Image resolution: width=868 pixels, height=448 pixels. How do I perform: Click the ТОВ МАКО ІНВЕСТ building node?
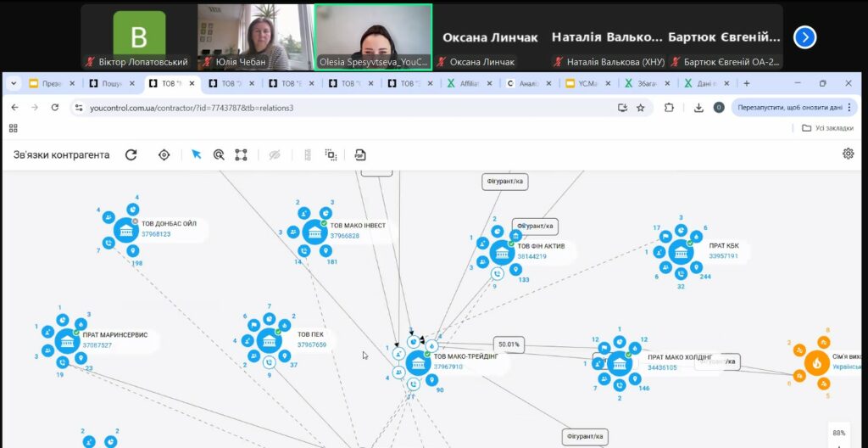coord(315,232)
